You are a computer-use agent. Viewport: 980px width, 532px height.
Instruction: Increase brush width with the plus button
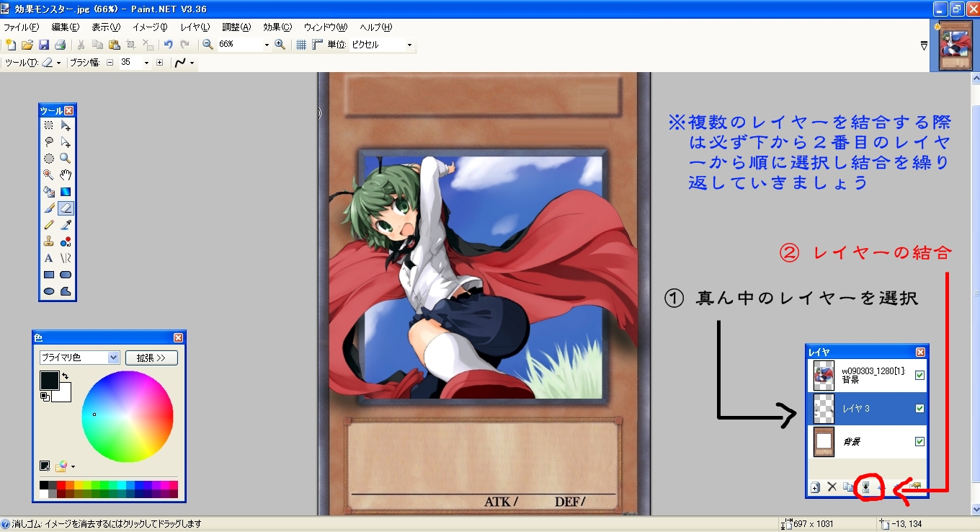tap(159, 63)
